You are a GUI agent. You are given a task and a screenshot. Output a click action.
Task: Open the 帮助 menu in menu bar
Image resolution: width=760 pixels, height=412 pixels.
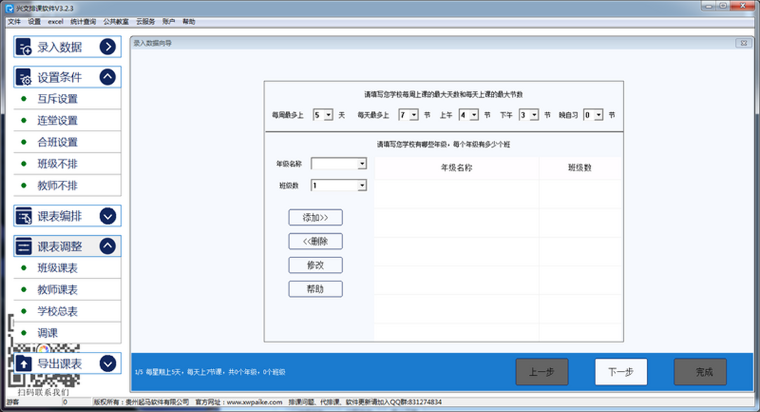tap(189, 22)
